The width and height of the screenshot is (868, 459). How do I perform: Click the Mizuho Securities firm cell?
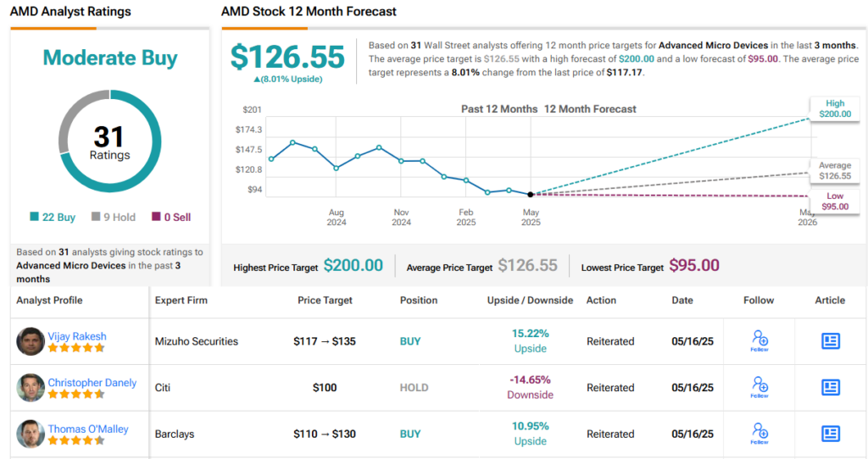pyautogui.click(x=197, y=341)
